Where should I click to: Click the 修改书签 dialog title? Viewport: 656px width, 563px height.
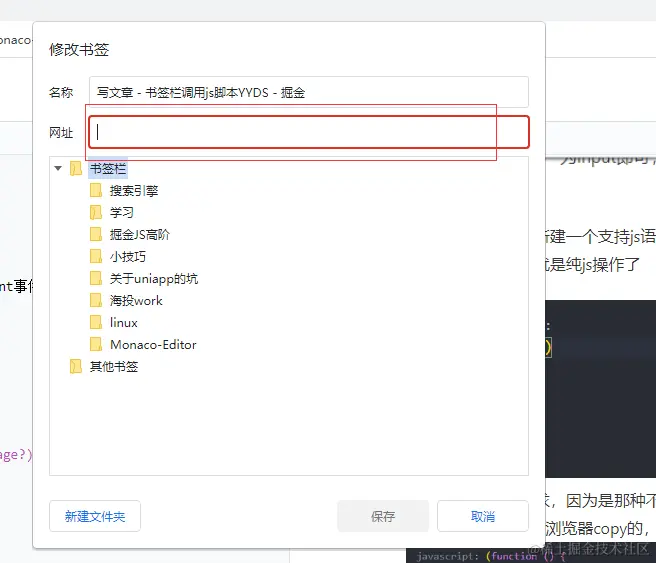click(x=79, y=49)
